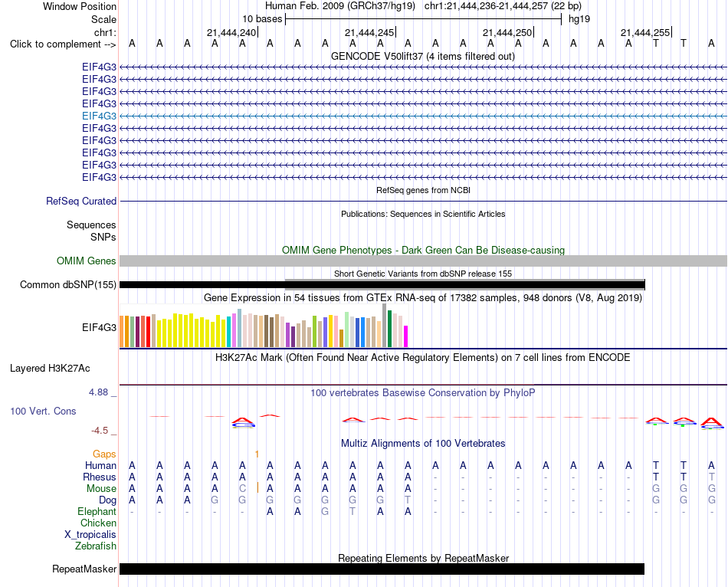Click the magenta bar in GTEx expression chart
728x587 pixels.
pyautogui.click(x=406, y=336)
